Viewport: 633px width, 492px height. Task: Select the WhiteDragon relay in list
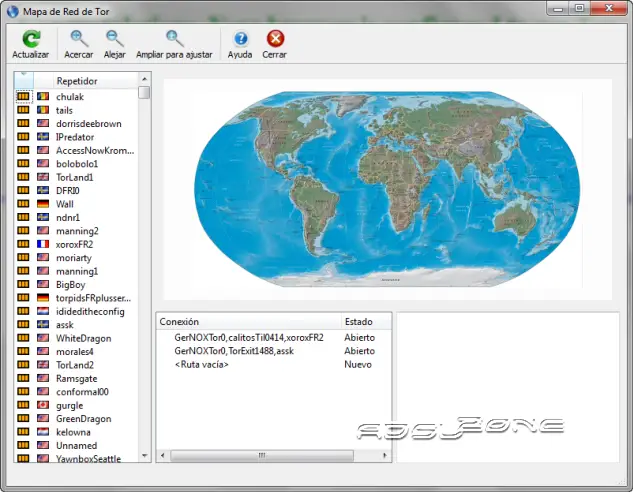(x=83, y=339)
